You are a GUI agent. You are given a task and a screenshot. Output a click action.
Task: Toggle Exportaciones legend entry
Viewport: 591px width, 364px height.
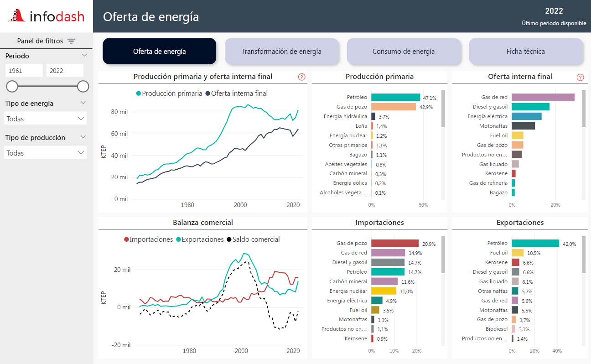click(x=200, y=239)
